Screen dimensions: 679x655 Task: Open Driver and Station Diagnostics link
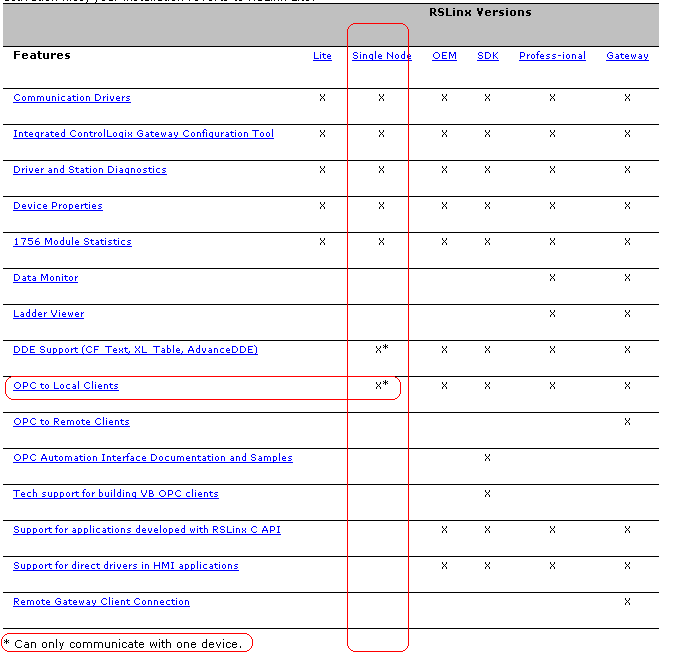tap(90, 170)
